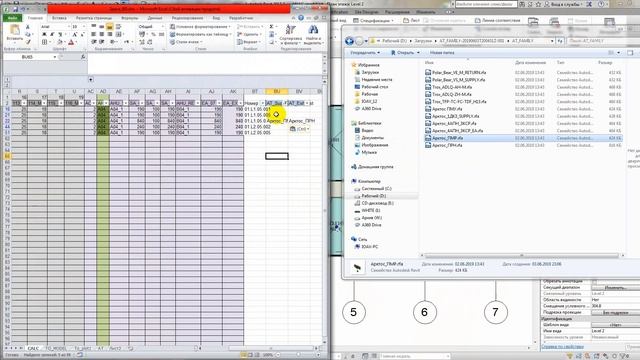
Task: Click Новая папка button
Action: tap(442, 53)
